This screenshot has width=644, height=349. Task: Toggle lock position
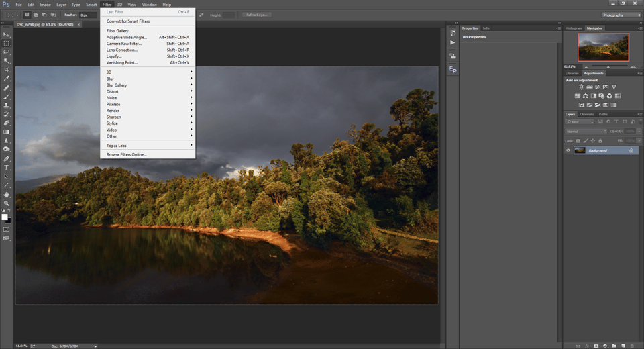click(592, 141)
